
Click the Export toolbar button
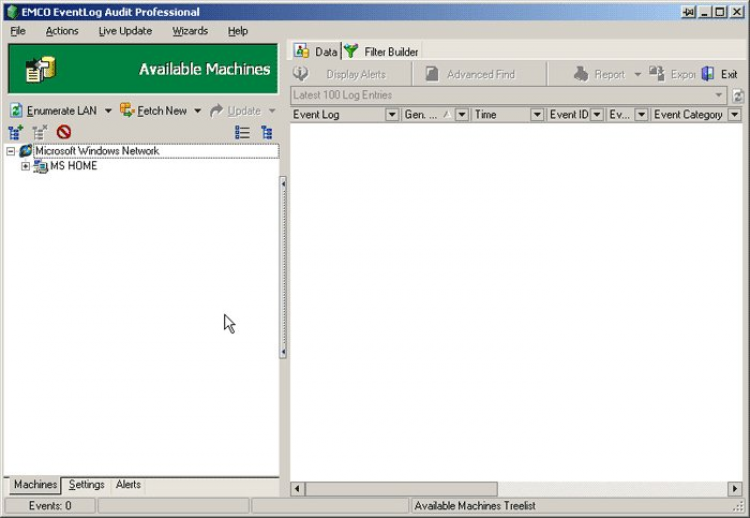click(x=672, y=74)
